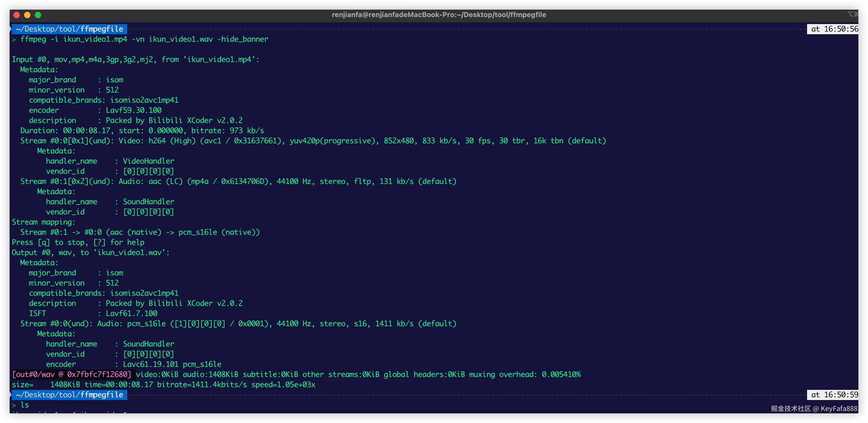This screenshot has height=423, width=868.
Task: Click the 'ISFT : Lavf61.7.100' metadata line
Action: pos(93,313)
